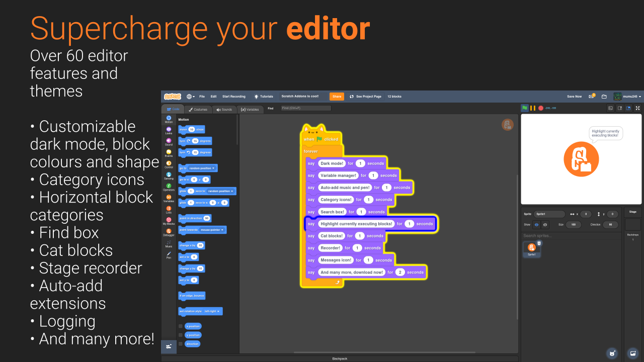Switch to the Sounds tab
This screenshot has width=644, height=362.
coord(224,109)
